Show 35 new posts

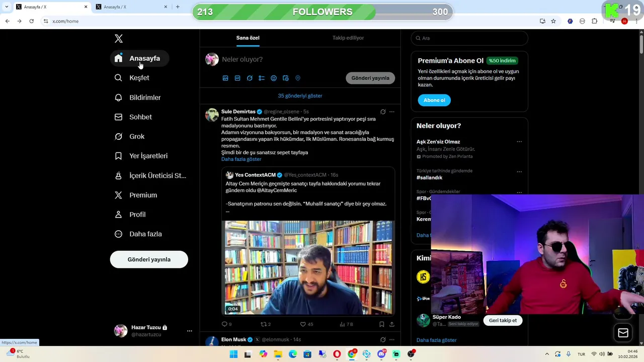[300, 96]
